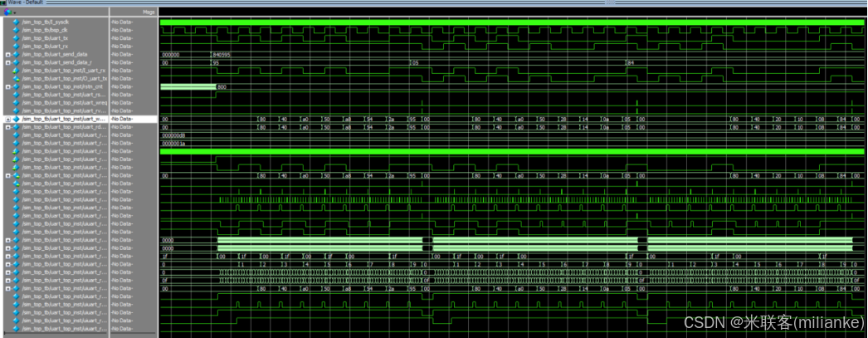This screenshot has width=868, height=338.
Task: Click the 84 value in the uart_send_data_r waveform
Action: (631, 62)
